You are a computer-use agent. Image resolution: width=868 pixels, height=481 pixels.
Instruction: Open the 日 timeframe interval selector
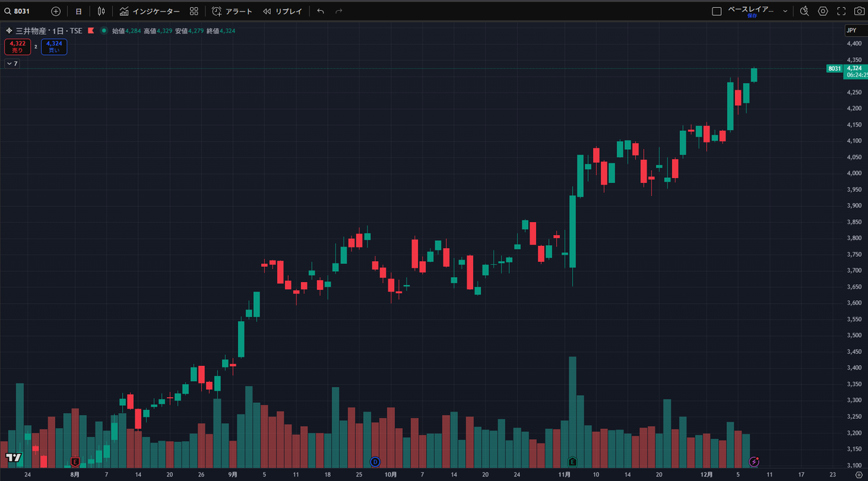point(79,12)
